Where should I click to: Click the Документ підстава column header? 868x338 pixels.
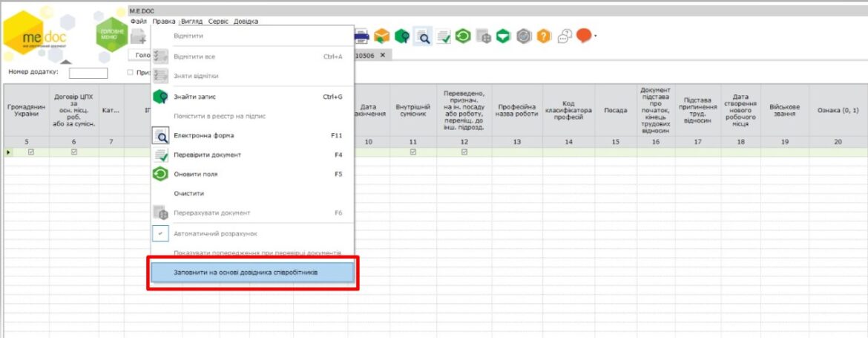pos(655,110)
